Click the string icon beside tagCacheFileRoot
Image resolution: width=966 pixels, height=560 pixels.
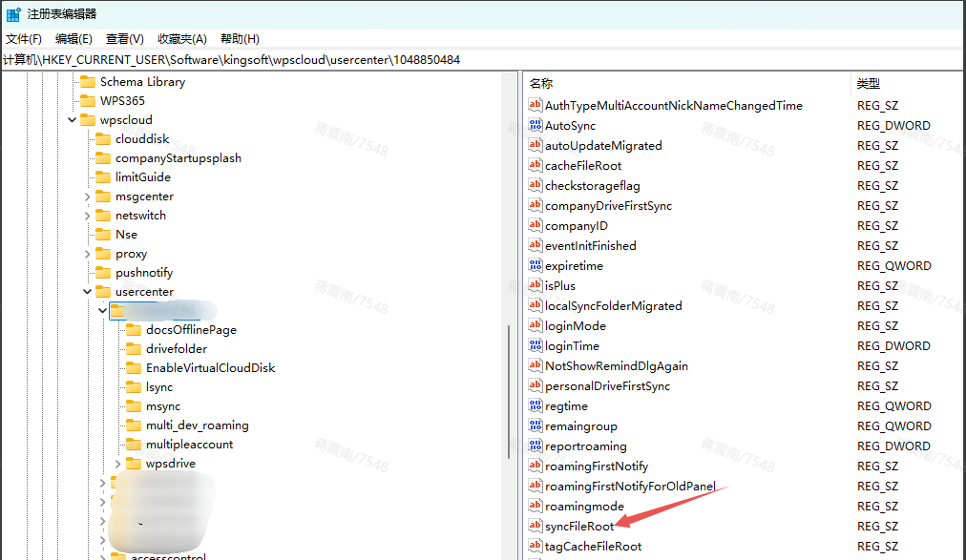point(535,546)
